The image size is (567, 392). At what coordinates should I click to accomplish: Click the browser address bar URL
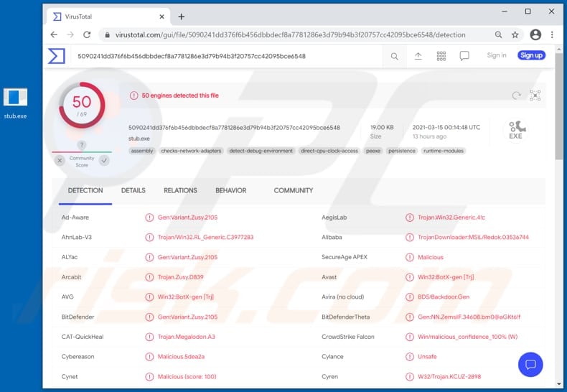pos(290,35)
